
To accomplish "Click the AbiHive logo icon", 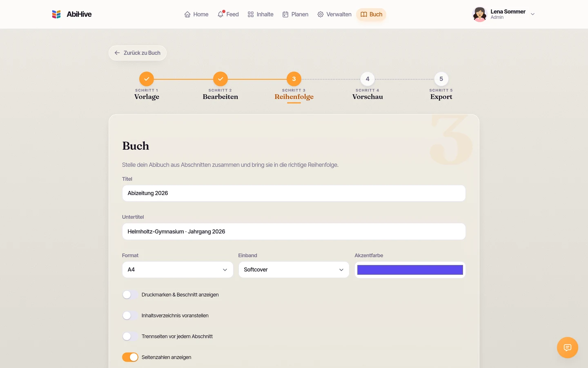I will (x=56, y=14).
